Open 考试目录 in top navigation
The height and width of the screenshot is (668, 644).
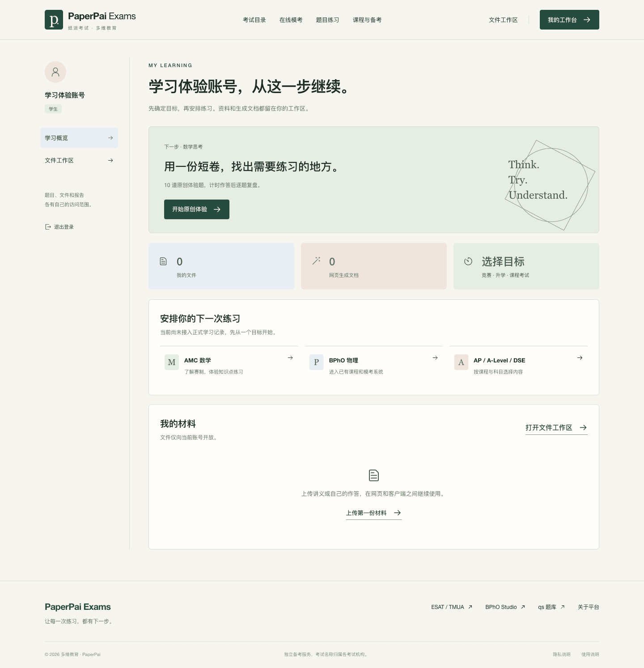(x=254, y=20)
